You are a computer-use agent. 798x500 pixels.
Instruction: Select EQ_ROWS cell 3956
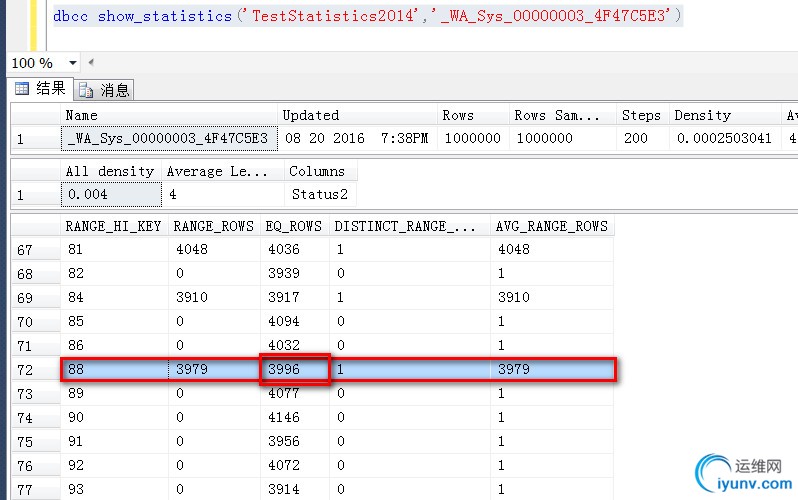(x=295, y=441)
